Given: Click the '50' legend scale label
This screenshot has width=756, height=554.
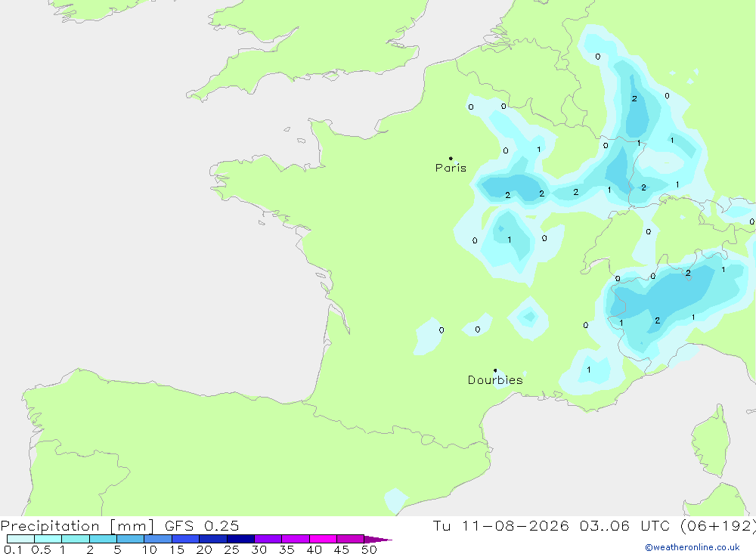Looking at the screenshot, I should tap(369, 549).
